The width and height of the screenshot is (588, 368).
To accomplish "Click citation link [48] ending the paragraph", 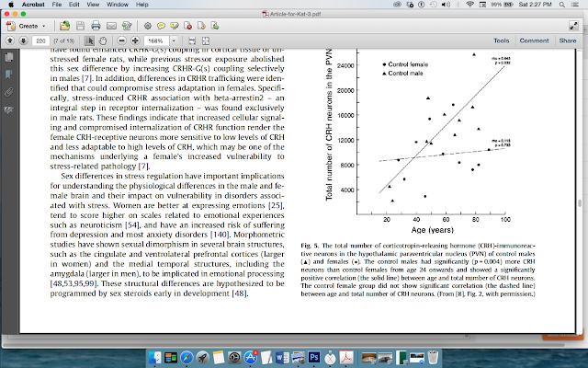I will coord(239,293).
